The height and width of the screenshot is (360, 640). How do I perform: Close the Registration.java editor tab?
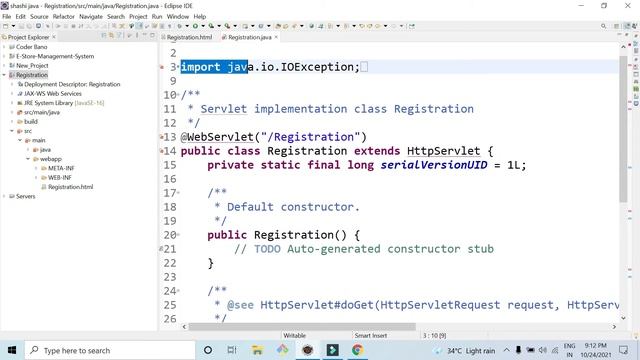coord(276,37)
